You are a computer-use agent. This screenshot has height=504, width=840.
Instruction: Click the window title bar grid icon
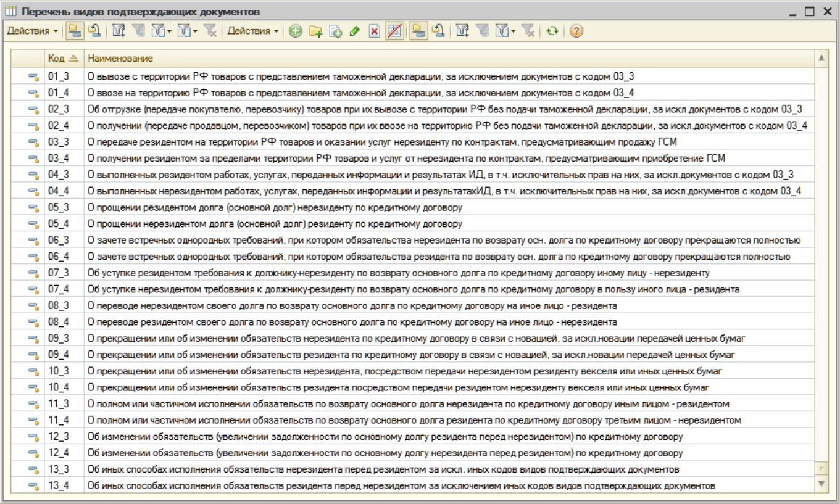[11, 11]
